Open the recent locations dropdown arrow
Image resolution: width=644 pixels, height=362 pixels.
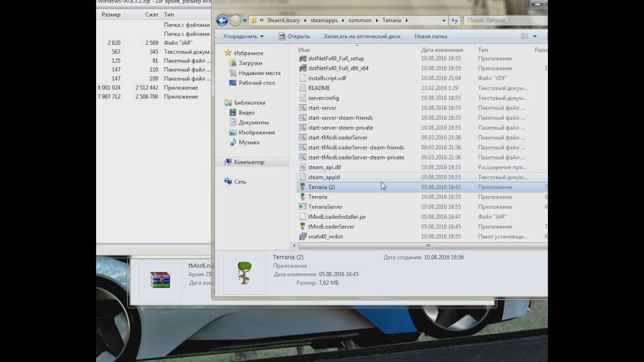point(245,21)
